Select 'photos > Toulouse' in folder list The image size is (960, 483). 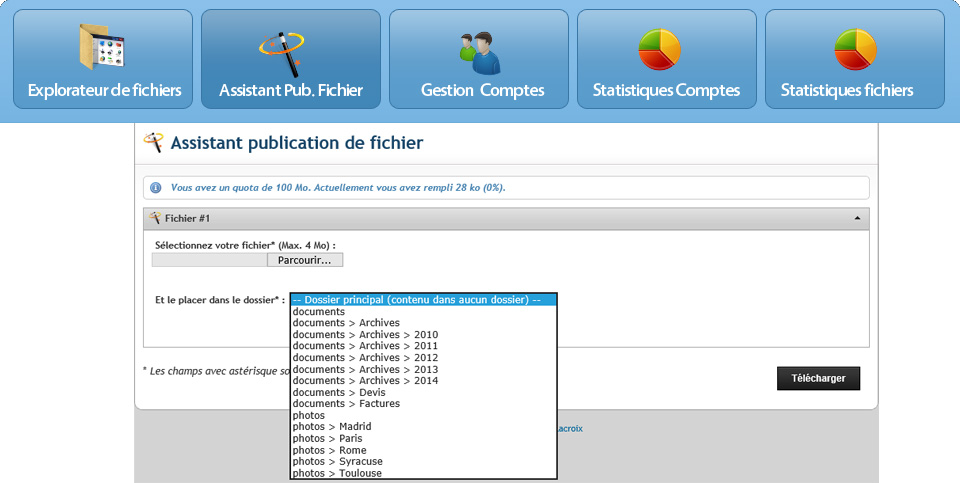(336, 474)
